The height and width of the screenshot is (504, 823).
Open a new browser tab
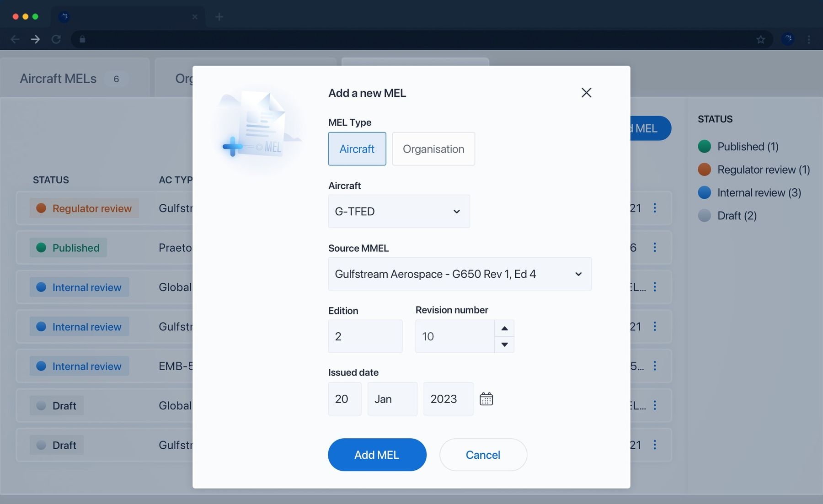pyautogui.click(x=219, y=17)
